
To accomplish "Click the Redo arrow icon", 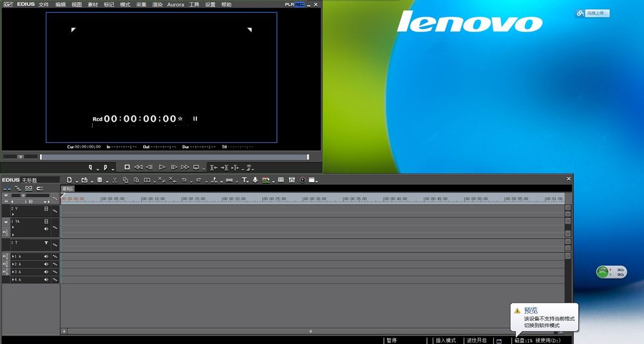I will (x=199, y=180).
